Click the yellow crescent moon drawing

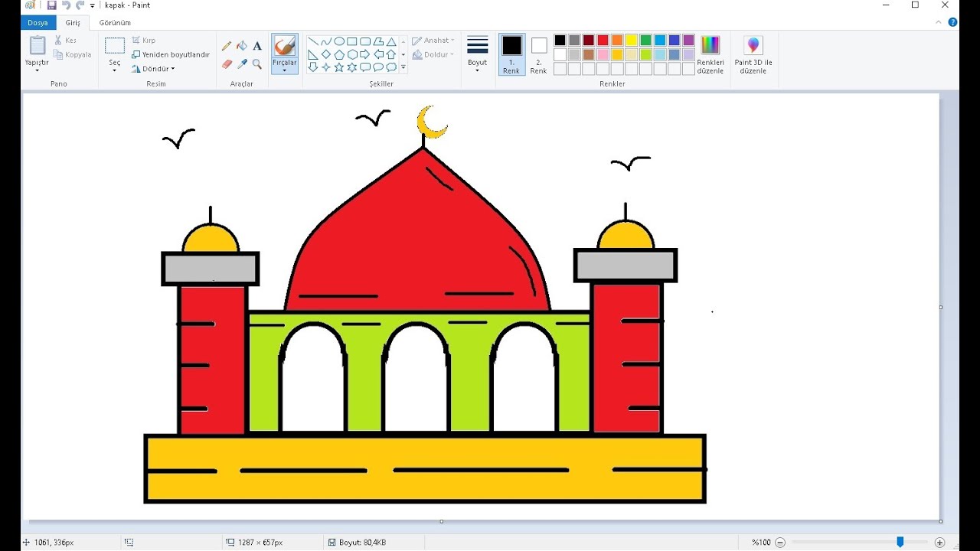click(x=432, y=122)
